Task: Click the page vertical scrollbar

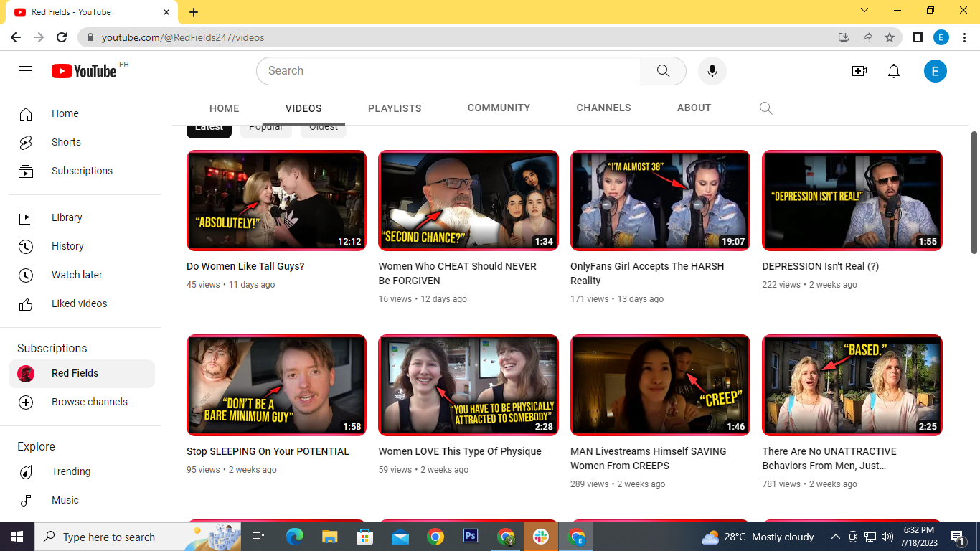Action: pos(974,192)
